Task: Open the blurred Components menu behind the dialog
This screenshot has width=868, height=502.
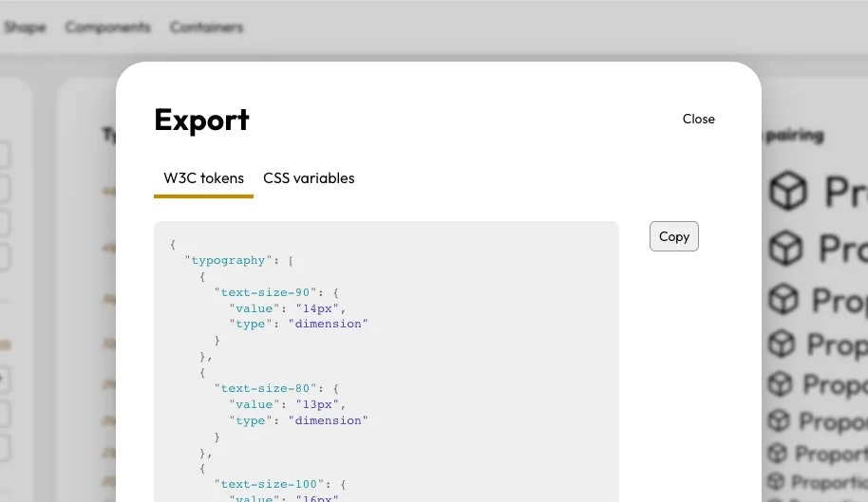Action: pos(108,28)
